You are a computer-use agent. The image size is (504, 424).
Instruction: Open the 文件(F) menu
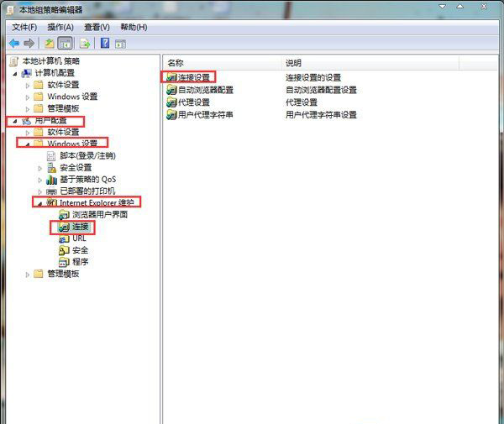coord(24,27)
